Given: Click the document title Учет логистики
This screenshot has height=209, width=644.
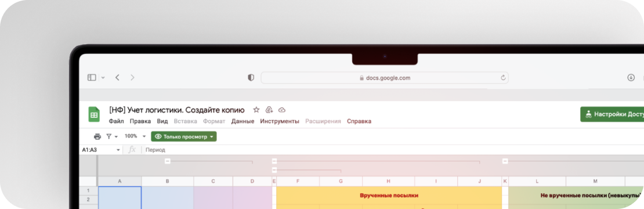Looking at the screenshot, I should (177, 110).
